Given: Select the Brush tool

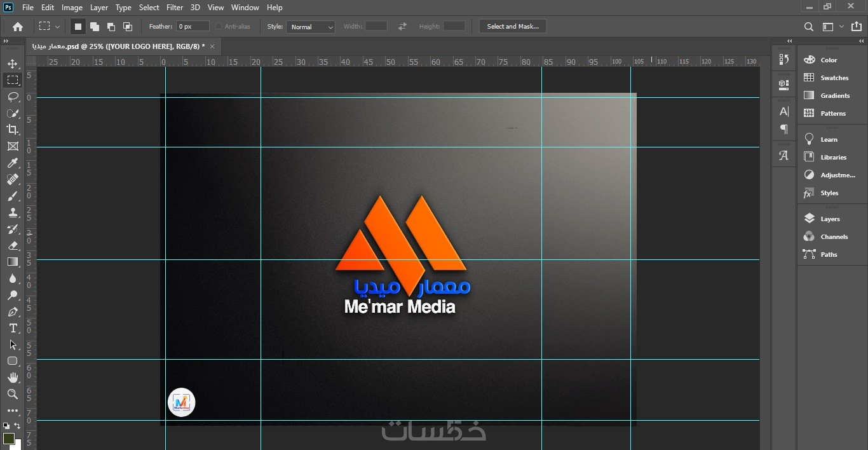Looking at the screenshot, I should (13, 196).
